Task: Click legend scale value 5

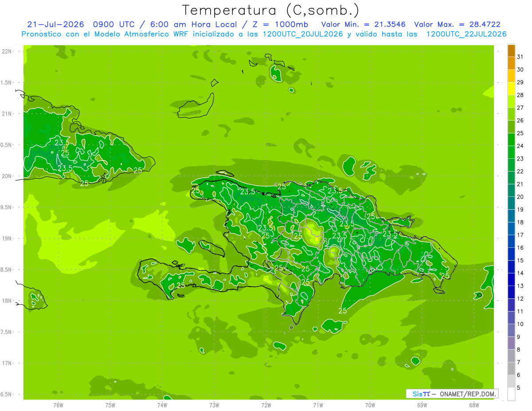Action: [519, 388]
